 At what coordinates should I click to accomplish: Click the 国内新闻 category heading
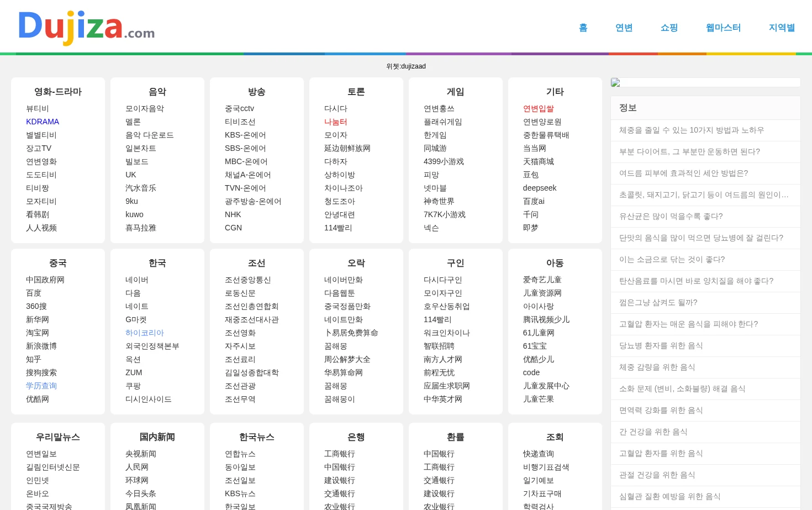point(157,437)
